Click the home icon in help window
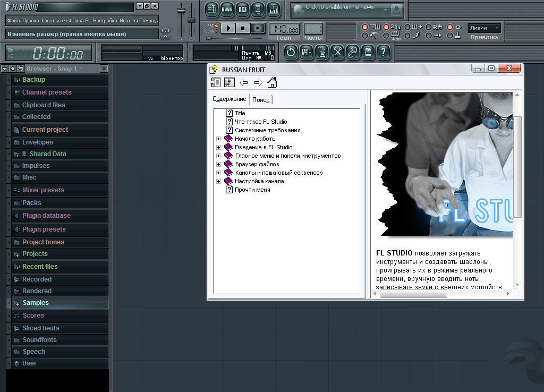The height and width of the screenshot is (392, 544). (272, 82)
